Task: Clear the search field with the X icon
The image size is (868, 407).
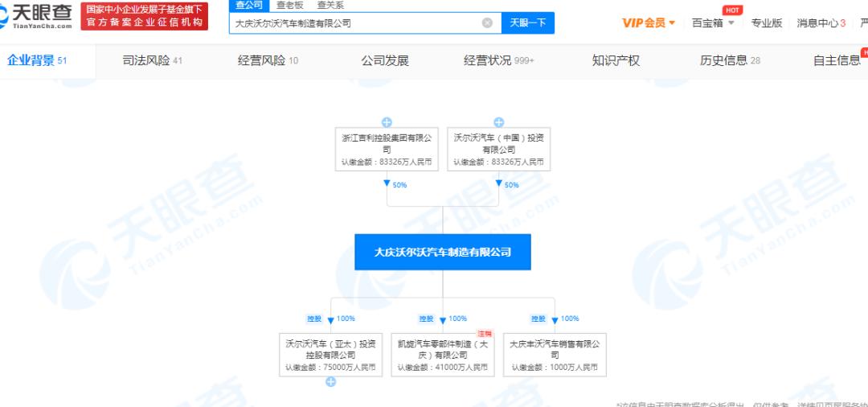Action: click(487, 23)
